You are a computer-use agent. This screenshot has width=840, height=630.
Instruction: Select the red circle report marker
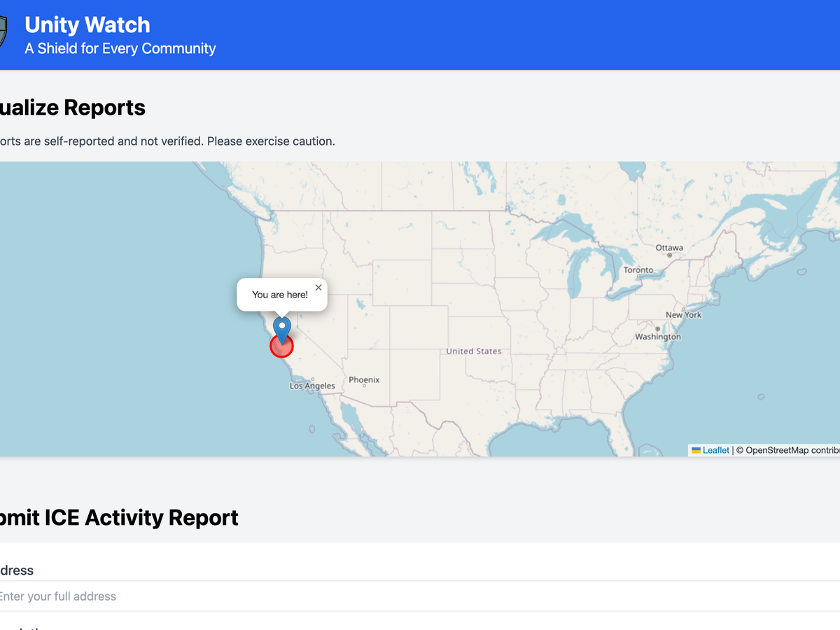pyautogui.click(x=281, y=347)
